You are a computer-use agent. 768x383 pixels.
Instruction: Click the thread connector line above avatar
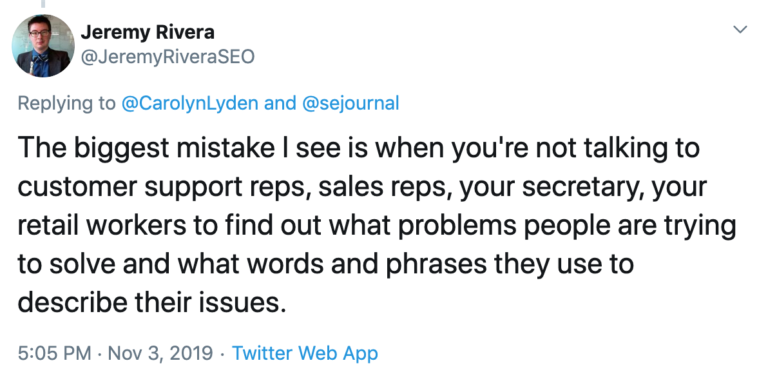click(x=43, y=4)
